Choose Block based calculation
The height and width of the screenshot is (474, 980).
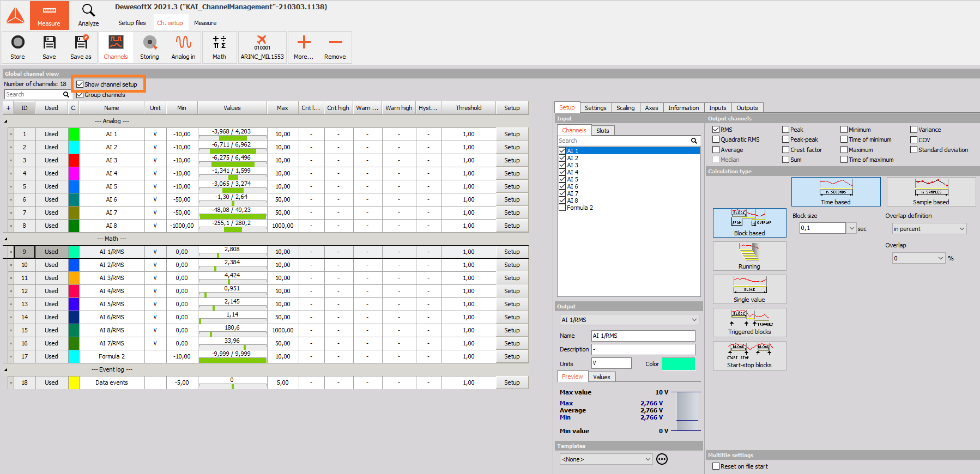click(749, 223)
